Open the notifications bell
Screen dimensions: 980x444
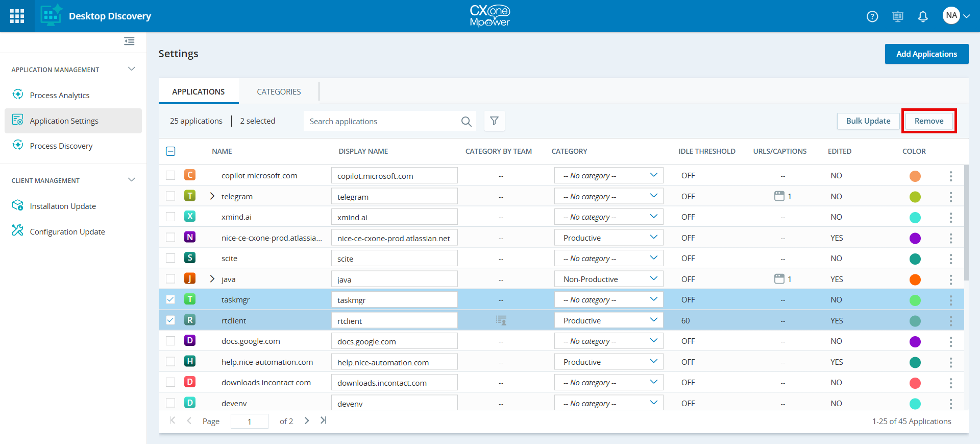922,16
